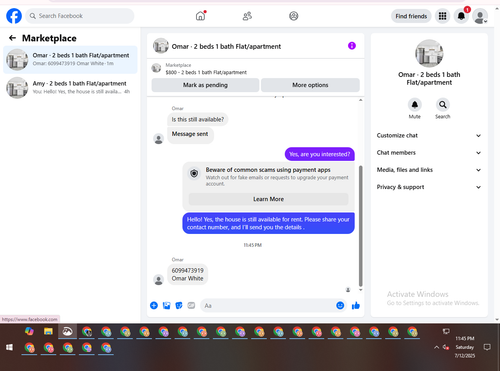This screenshot has width=500, height=371.
Task: Click Mark as pending
Action: tap(205, 85)
